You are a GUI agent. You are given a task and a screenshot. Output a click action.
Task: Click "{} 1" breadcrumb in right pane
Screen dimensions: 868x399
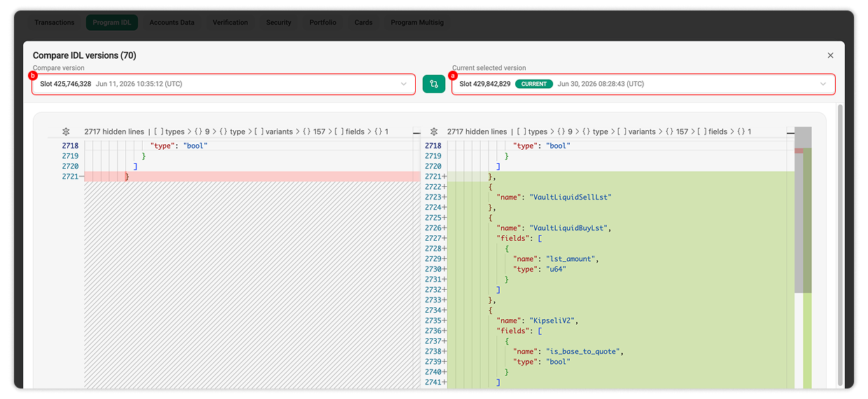click(x=744, y=132)
